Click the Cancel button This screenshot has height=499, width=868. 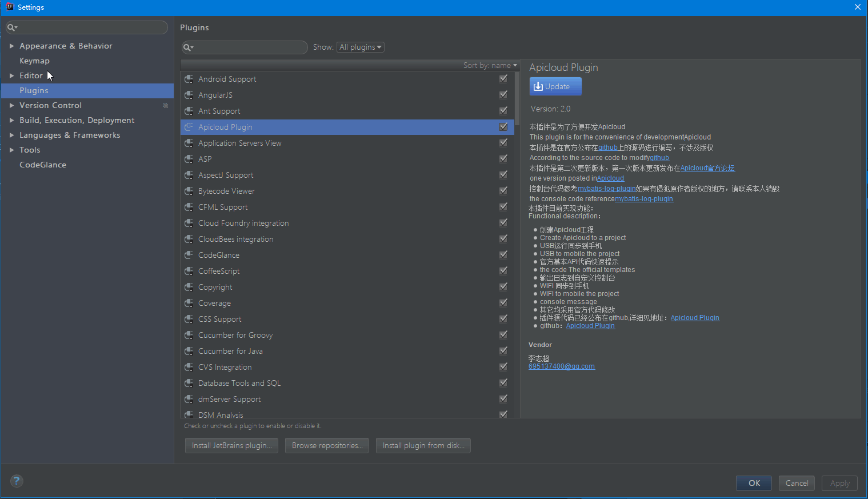click(797, 483)
